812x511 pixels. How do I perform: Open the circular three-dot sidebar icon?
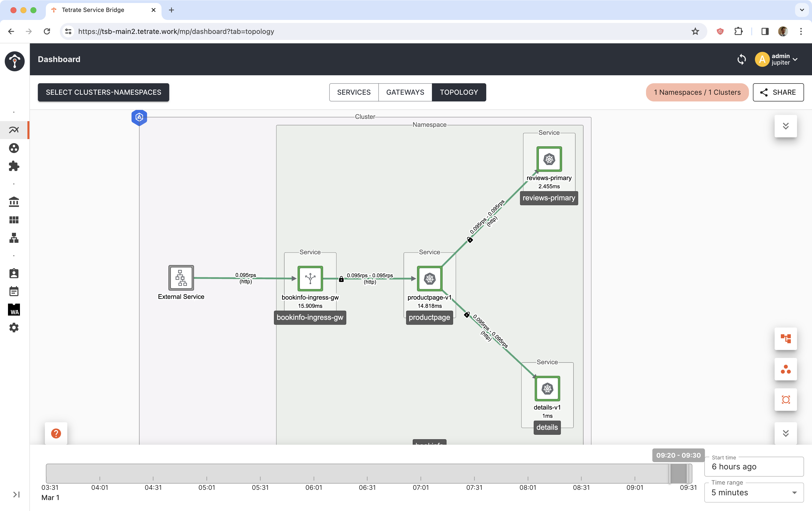point(14,148)
